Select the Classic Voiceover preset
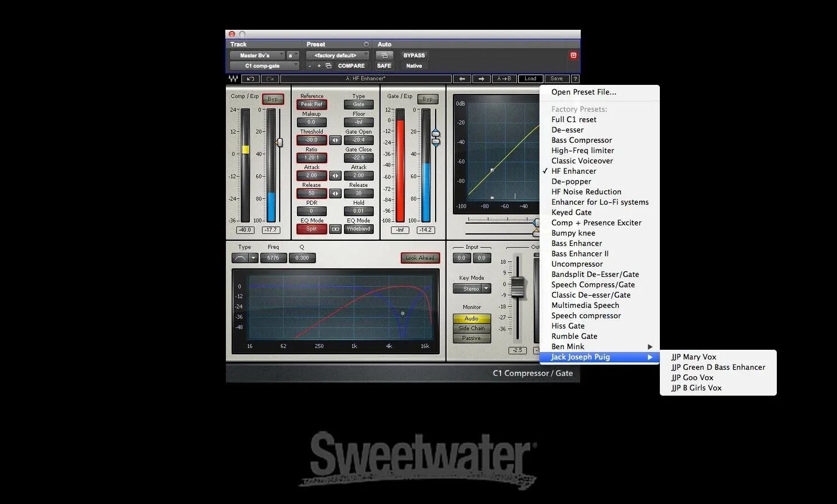The height and width of the screenshot is (504, 837). [600, 161]
